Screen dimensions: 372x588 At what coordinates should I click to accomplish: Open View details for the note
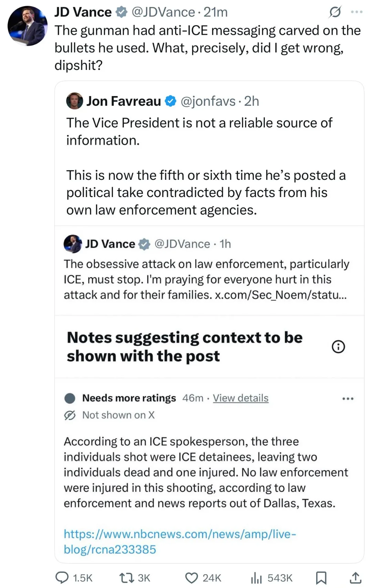click(240, 398)
